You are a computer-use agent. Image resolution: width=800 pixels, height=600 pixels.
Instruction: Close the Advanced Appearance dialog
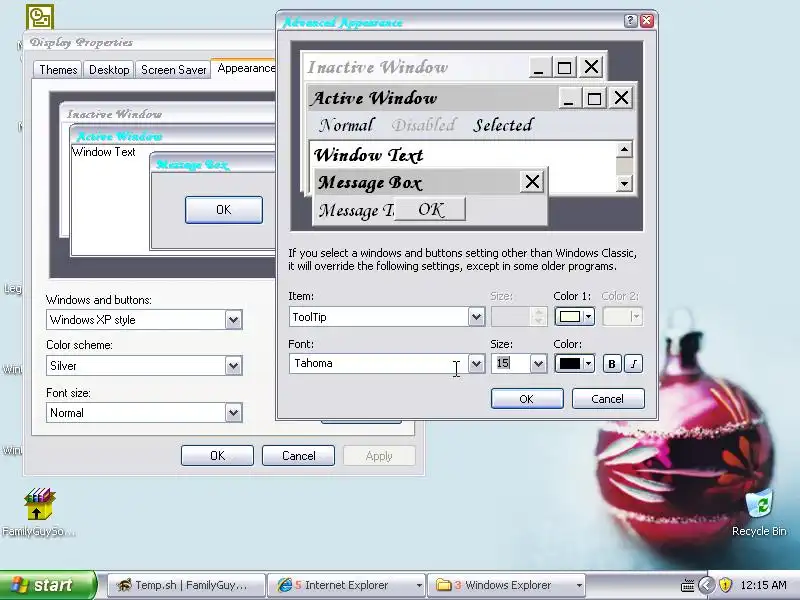click(x=647, y=20)
